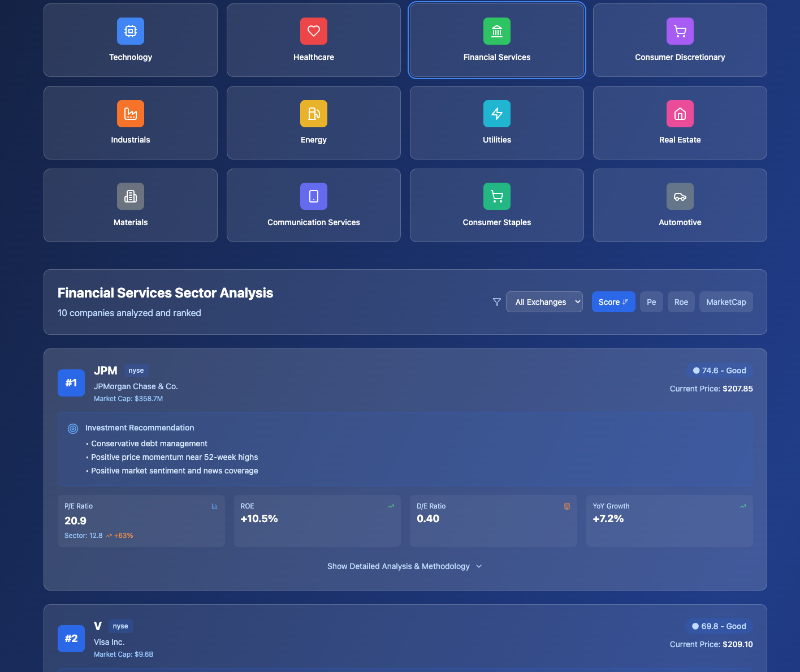The height and width of the screenshot is (672, 800).
Task: Select the Energy sector card
Action: 314,123
